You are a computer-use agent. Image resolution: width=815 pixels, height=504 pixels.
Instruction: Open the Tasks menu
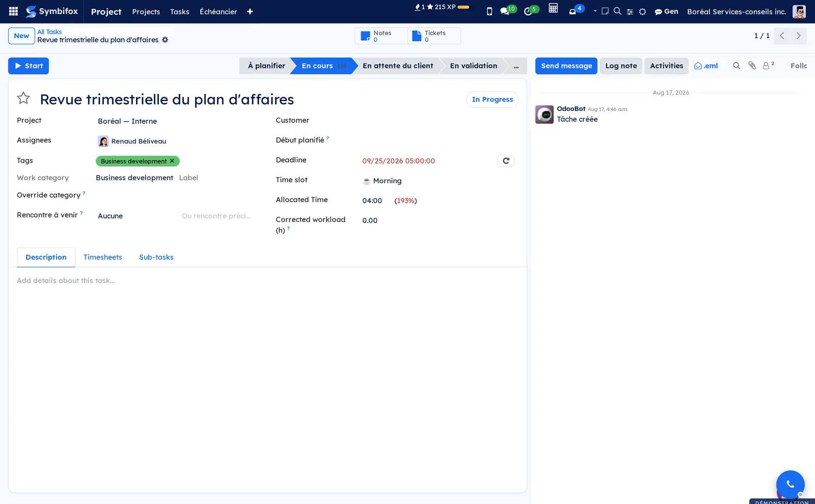click(180, 12)
